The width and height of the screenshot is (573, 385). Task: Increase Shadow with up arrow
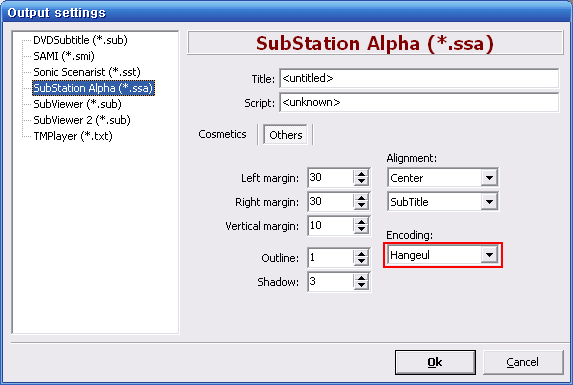click(x=361, y=278)
